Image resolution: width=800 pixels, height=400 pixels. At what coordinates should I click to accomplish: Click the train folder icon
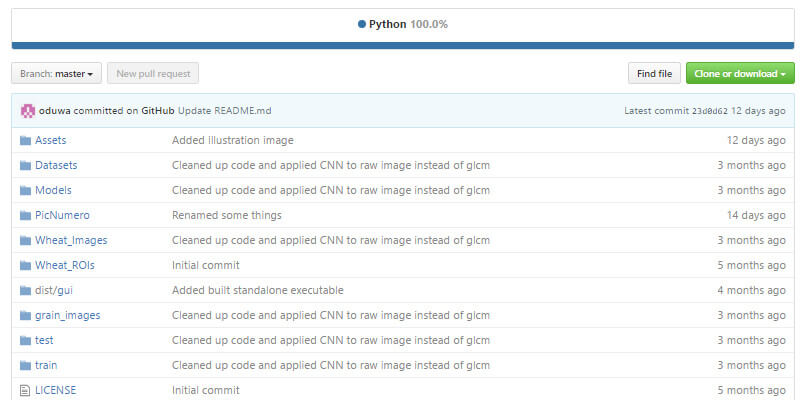click(x=26, y=365)
